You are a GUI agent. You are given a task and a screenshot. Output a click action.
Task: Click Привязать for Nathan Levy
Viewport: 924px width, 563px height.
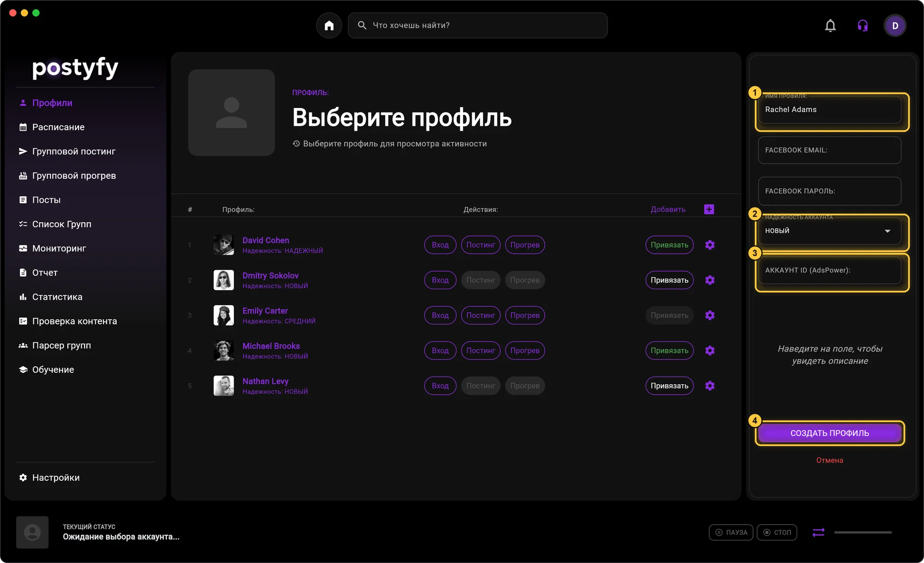click(x=669, y=386)
